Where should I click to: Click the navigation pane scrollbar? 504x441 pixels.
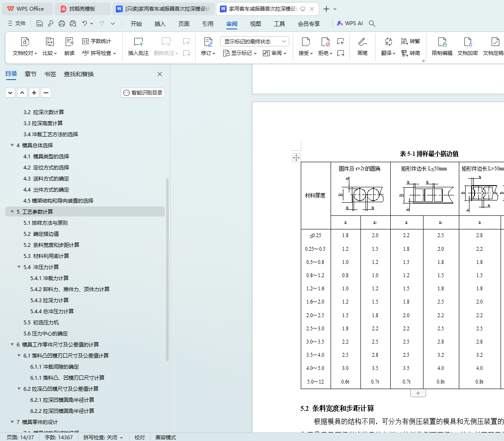click(167, 269)
